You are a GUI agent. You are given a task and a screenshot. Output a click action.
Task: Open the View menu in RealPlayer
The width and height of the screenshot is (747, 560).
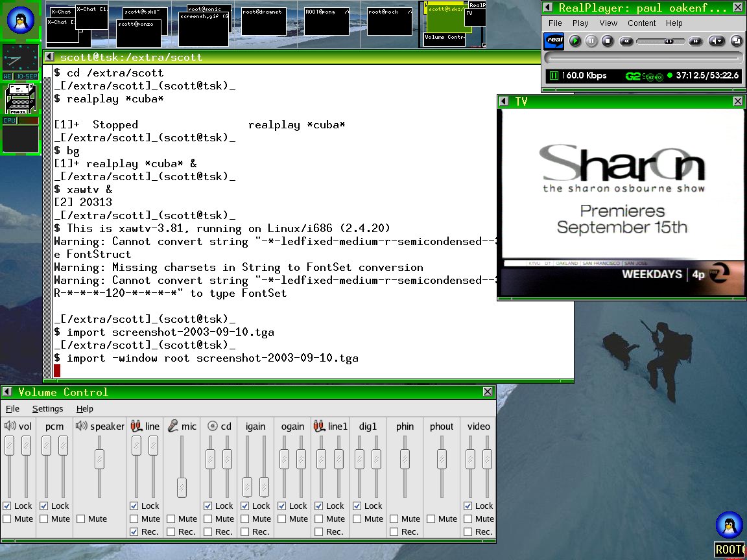(x=608, y=23)
